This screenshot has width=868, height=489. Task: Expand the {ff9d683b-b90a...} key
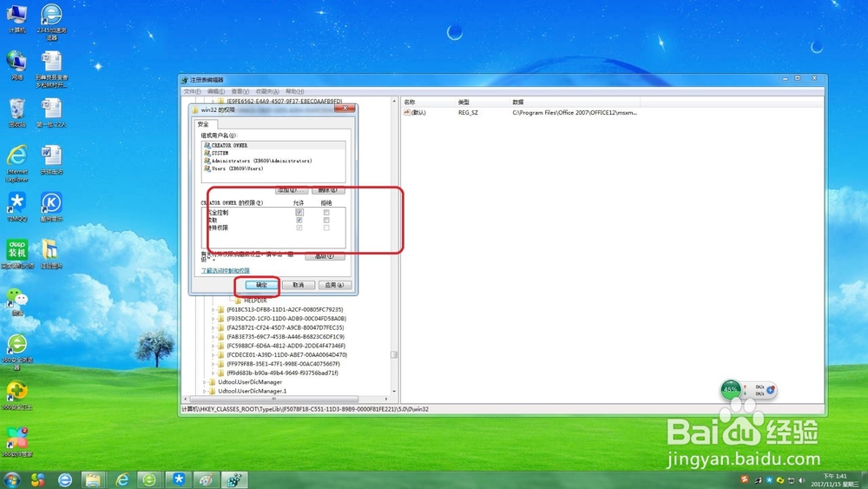click(x=214, y=373)
